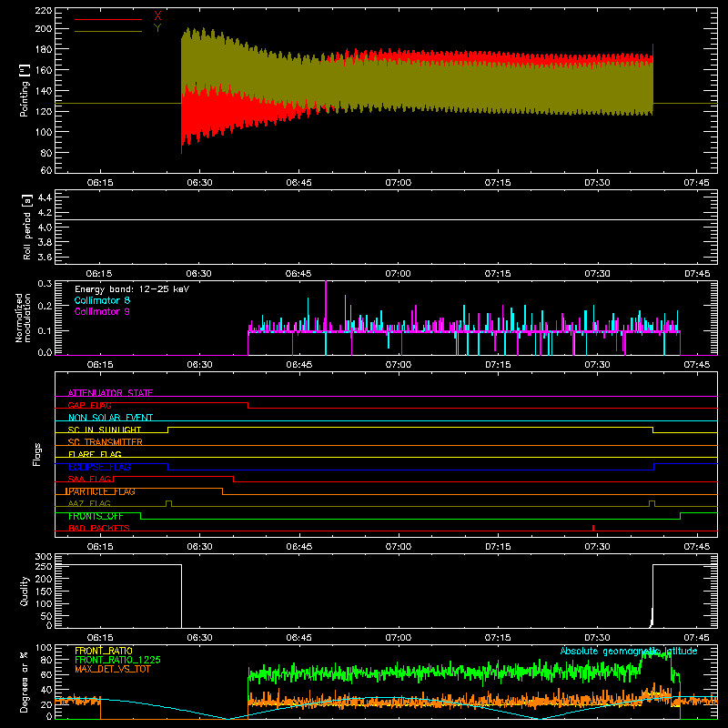Image resolution: width=728 pixels, height=728 pixels.
Task: Click the 07:45 label under the Quality plot
Action: tap(696, 638)
